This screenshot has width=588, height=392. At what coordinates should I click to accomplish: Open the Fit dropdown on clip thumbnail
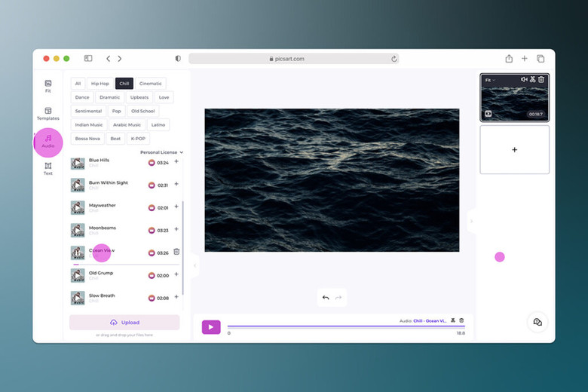[490, 80]
